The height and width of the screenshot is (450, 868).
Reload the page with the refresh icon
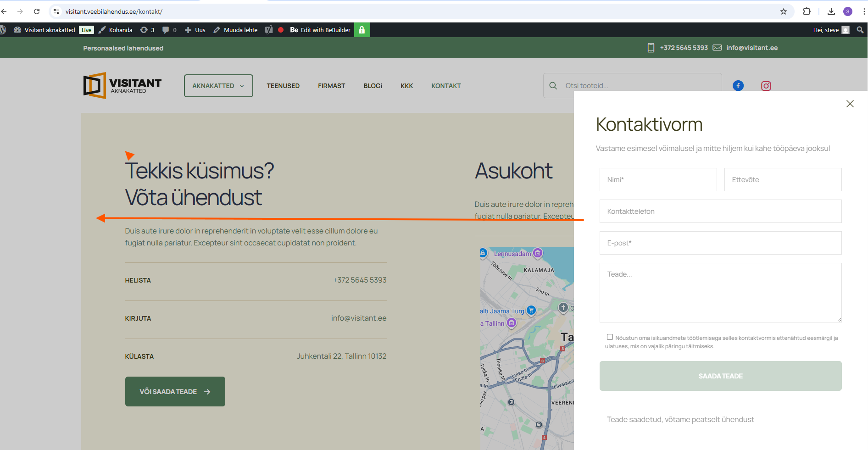pyautogui.click(x=37, y=11)
